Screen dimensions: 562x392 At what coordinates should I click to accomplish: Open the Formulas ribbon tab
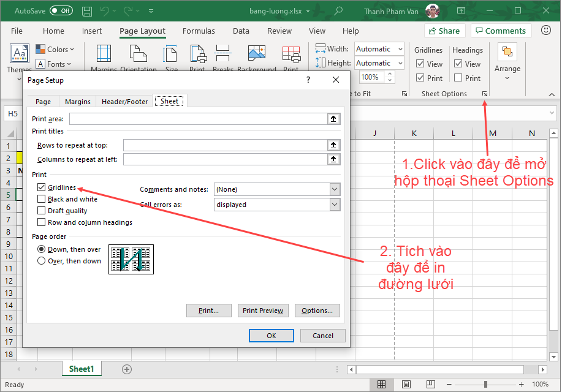(x=199, y=31)
